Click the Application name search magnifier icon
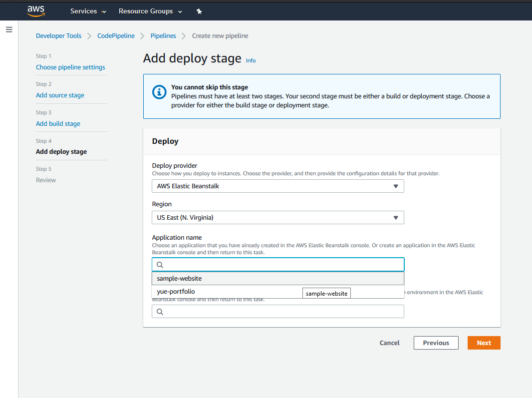532x398 pixels. (x=160, y=265)
